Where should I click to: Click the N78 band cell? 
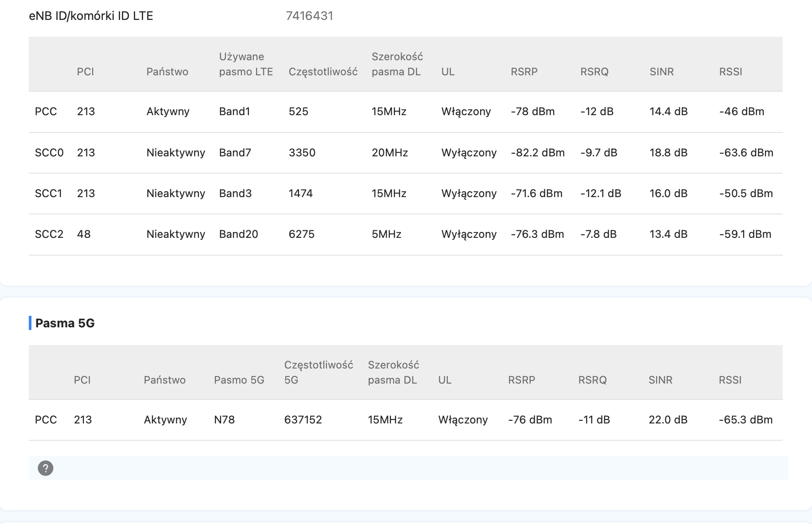click(x=224, y=420)
